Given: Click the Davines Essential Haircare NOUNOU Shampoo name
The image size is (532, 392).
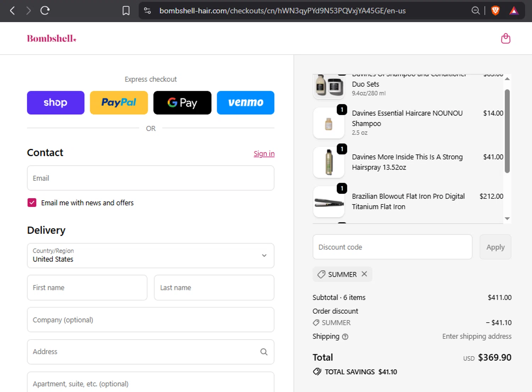Looking at the screenshot, I should [x=407, y=118].
